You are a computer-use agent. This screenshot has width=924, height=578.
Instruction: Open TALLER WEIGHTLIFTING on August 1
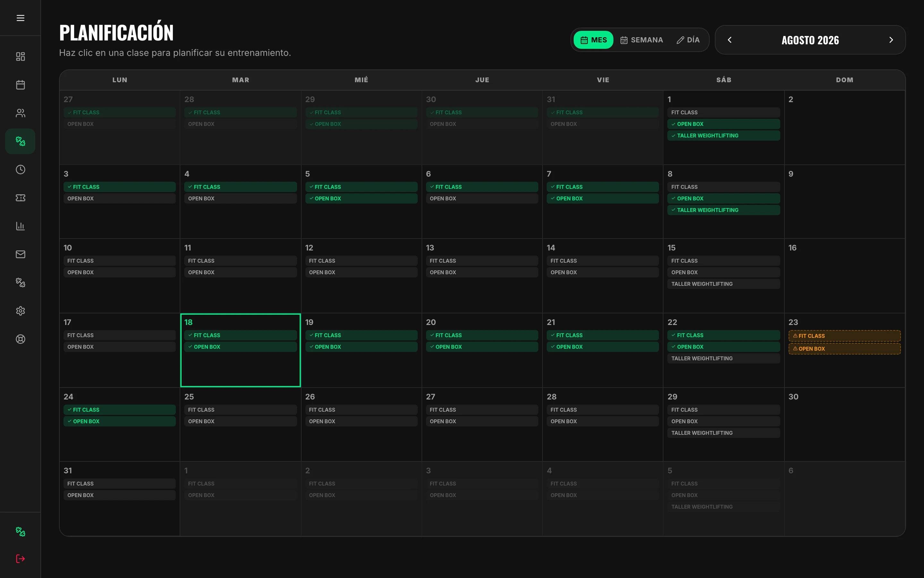click(723, 136)
